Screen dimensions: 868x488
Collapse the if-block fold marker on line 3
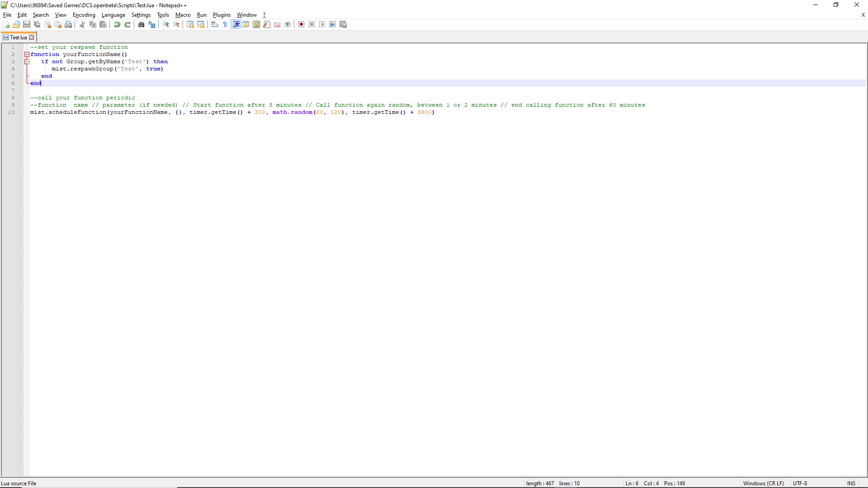pos(27,61)
